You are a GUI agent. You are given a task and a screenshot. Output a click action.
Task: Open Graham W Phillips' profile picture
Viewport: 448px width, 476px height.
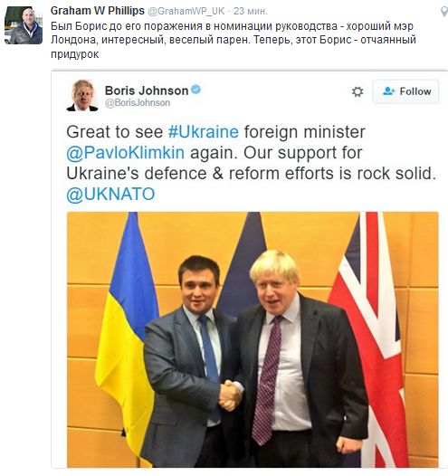tap(24, 25)
